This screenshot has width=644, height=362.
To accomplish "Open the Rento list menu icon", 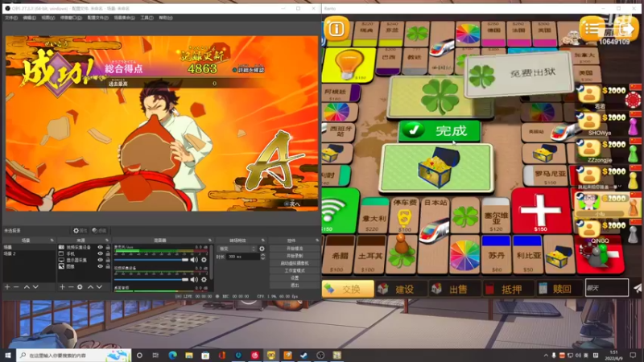I will 592,29.
